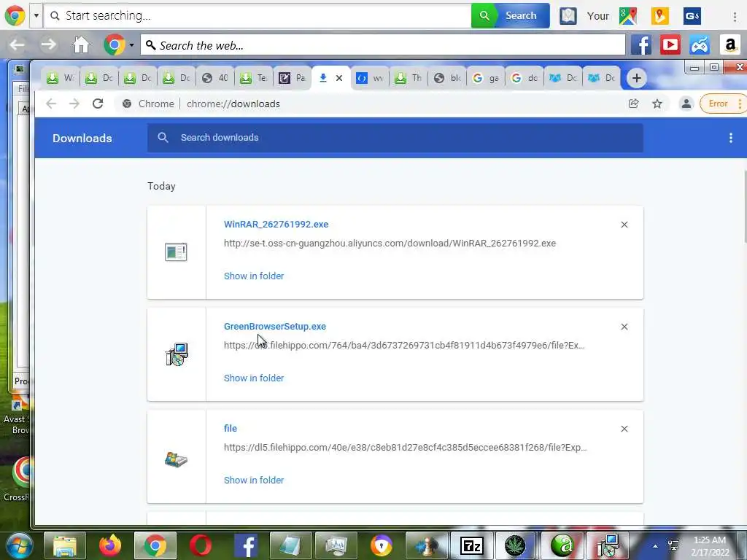Click the 'file' download thumbnail icon

tap(176, 459)
